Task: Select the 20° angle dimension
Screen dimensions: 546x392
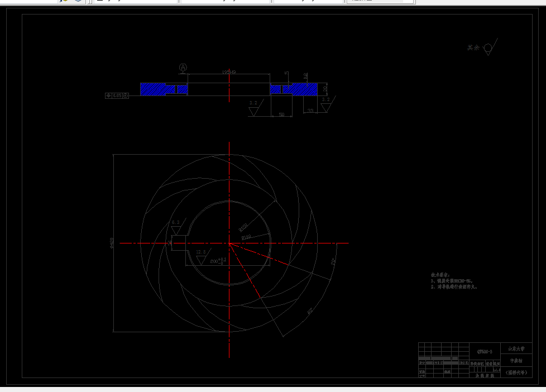Action: pyautogui.click(x=333, y=261)
